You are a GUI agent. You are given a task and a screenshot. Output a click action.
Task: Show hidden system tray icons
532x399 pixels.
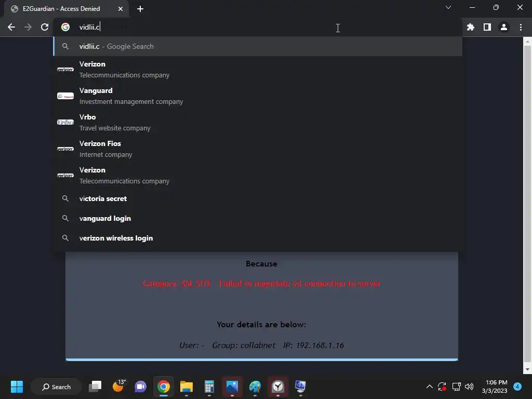pyautogui.click(x=429, y=387)
